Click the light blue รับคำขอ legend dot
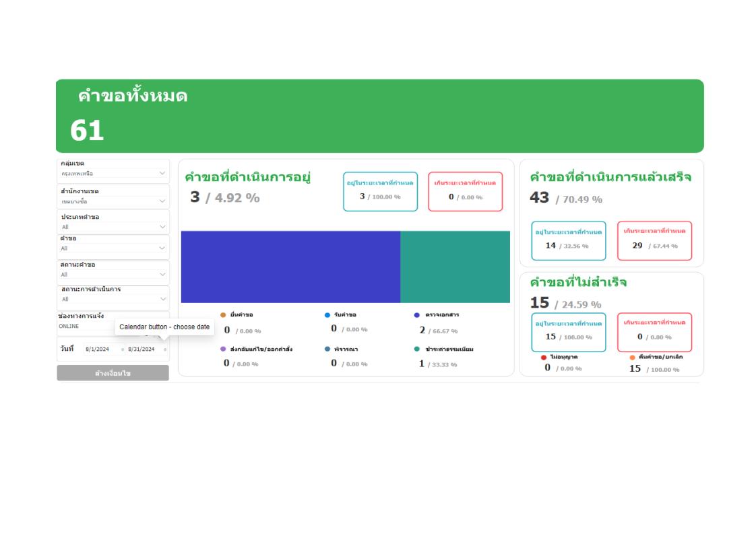Viewport: 756px width, 534px height. pyautogui.click(x=327, y=315)
